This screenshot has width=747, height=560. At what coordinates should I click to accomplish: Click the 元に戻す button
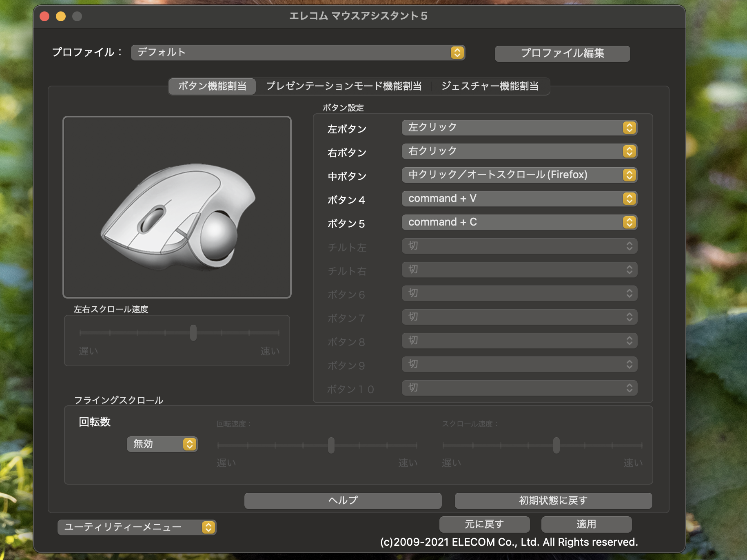pos(484,524)
